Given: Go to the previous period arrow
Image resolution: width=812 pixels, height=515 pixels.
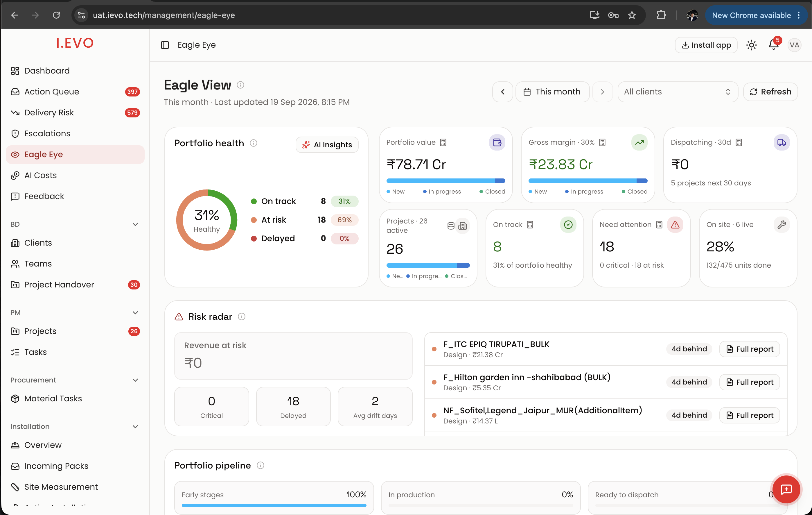Looking at the screenshot, I should tap(502, 92).
